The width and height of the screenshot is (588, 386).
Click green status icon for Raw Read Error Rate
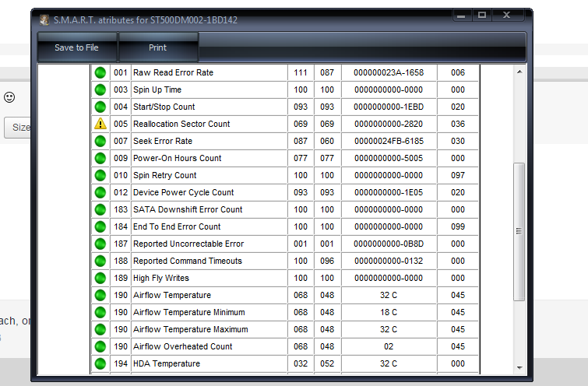[x=100, y=72]
